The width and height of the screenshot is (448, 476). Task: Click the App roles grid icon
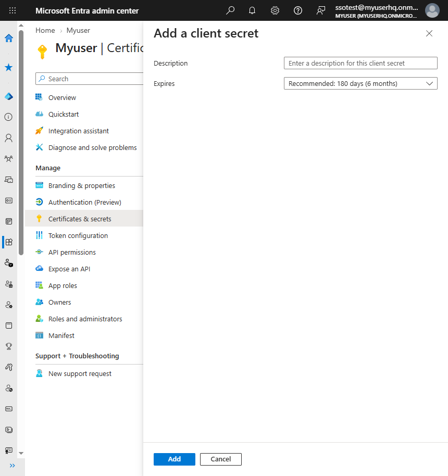click(39, 285)
